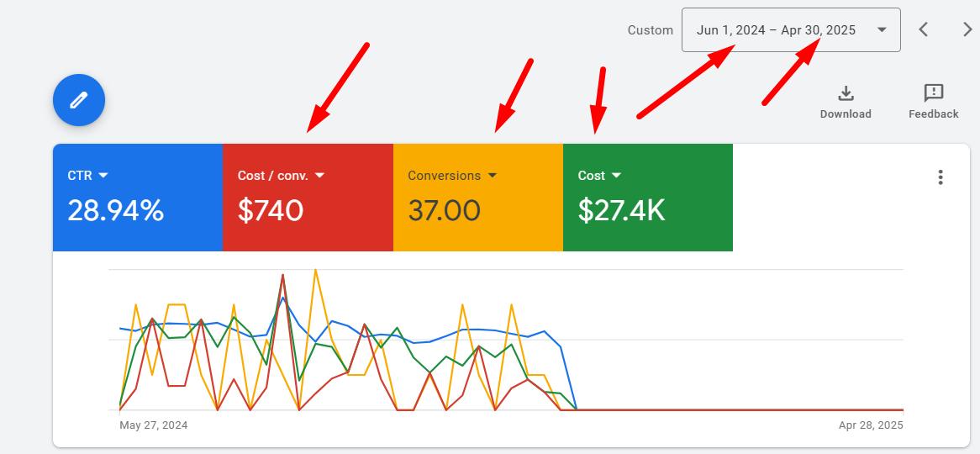The image size is (980, 454).
Task: Expand the date range picker arrow
Action: tap(882, 30)
